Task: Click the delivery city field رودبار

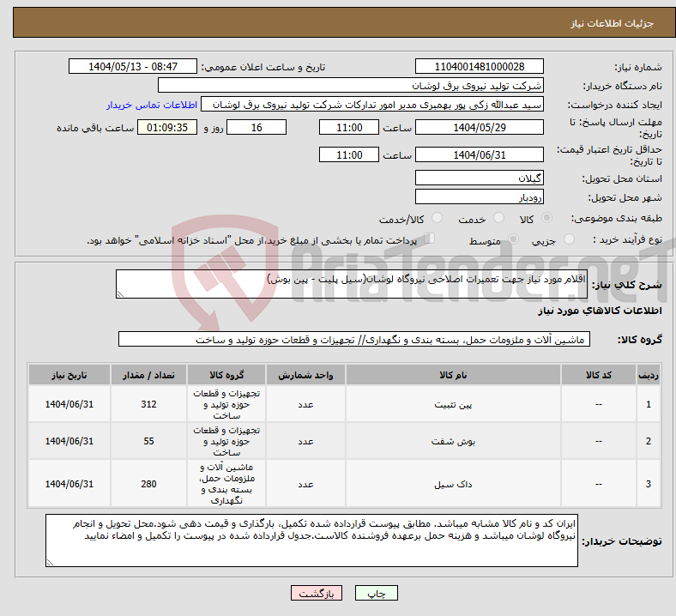Action: click(x=479, y=197)
